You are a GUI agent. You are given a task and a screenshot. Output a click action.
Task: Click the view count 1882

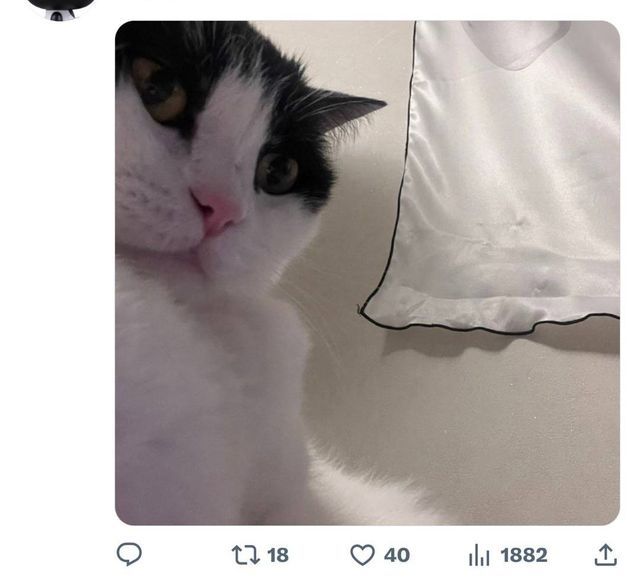(x=524, y=554)
